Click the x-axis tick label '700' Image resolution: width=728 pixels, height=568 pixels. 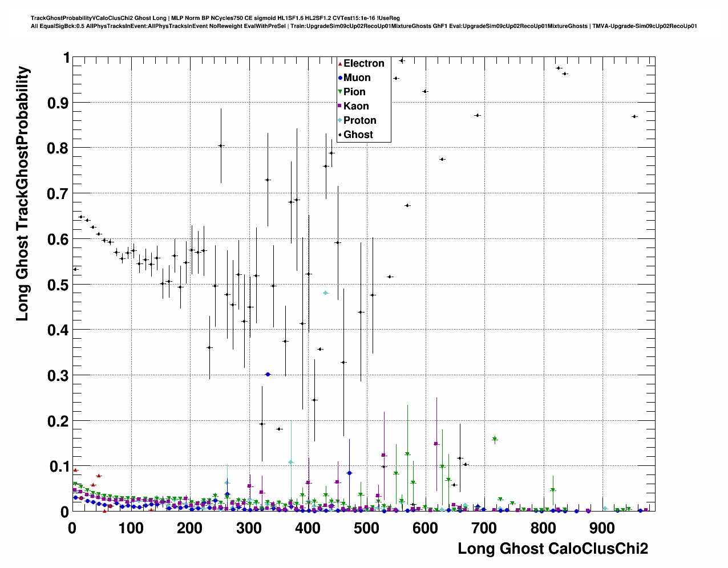pos(484,528)
